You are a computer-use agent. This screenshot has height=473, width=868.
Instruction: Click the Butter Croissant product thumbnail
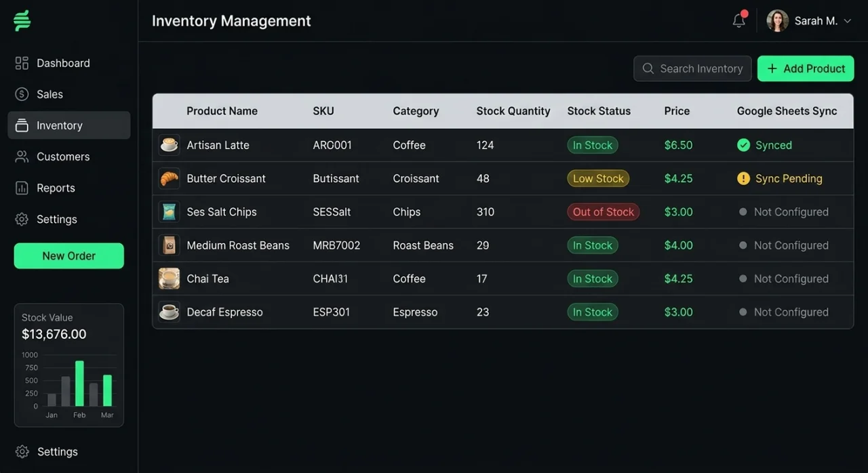click(170, 178)
